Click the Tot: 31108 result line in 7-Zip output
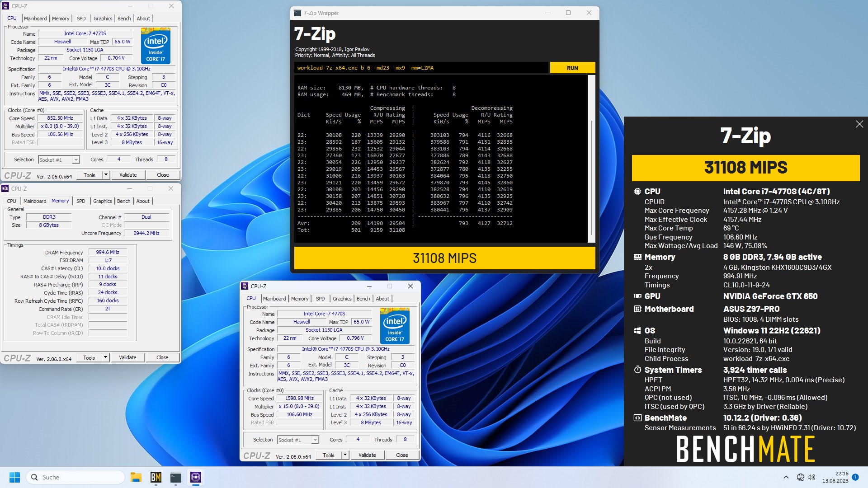 (351, 230)
